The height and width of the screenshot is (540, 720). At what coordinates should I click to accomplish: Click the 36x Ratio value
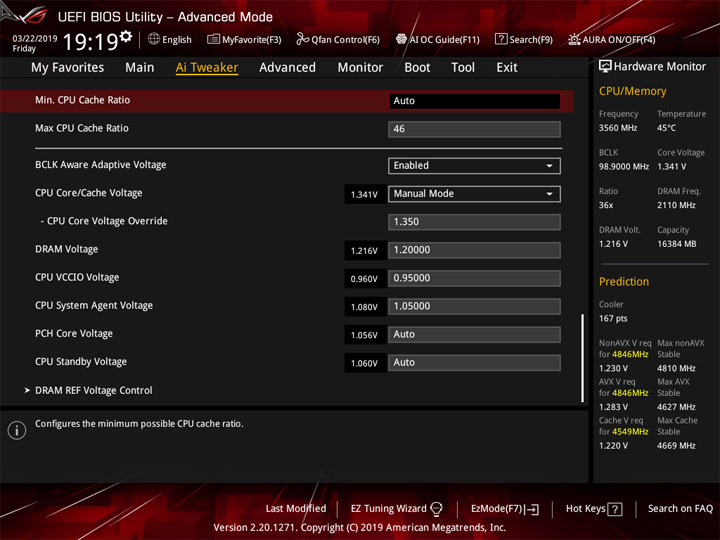(606, 205)
